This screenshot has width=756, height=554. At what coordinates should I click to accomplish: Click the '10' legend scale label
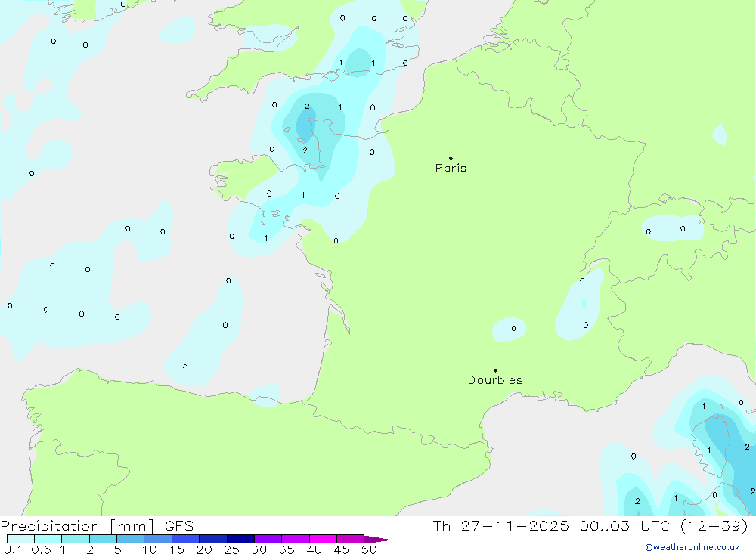[150, 549]
